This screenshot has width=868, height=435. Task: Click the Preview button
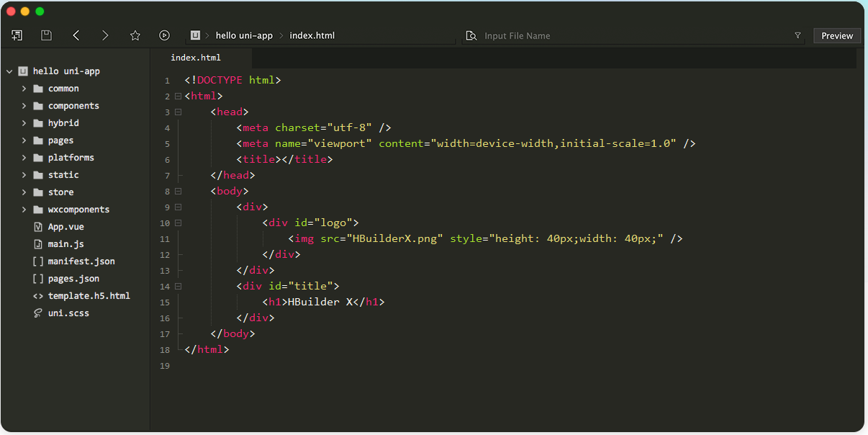point(837,36)
